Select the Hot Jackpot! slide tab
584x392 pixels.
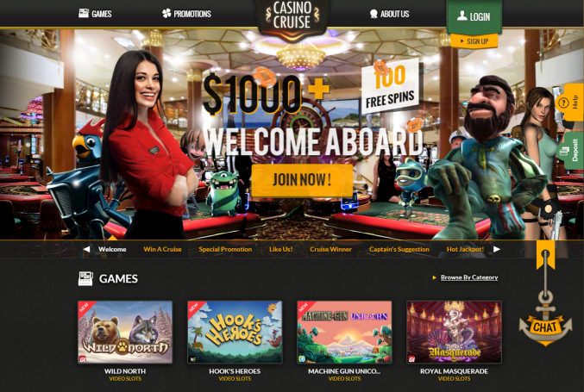pyautogui.click(x=465, y=249)
